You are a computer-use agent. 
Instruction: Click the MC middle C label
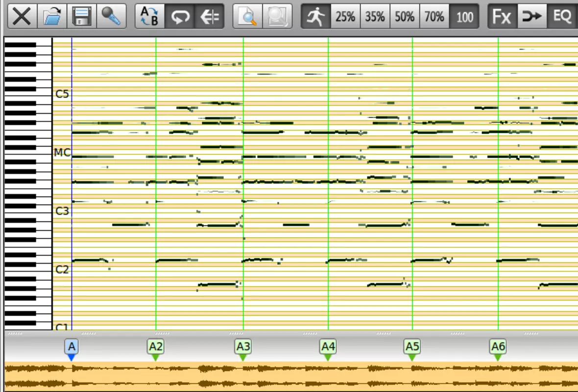click(62, 152)
